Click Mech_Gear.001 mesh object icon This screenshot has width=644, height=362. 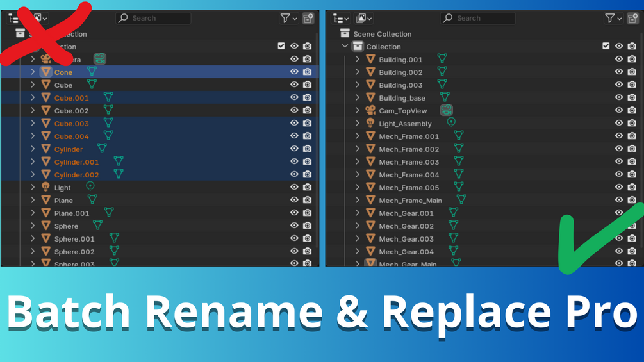370,213
